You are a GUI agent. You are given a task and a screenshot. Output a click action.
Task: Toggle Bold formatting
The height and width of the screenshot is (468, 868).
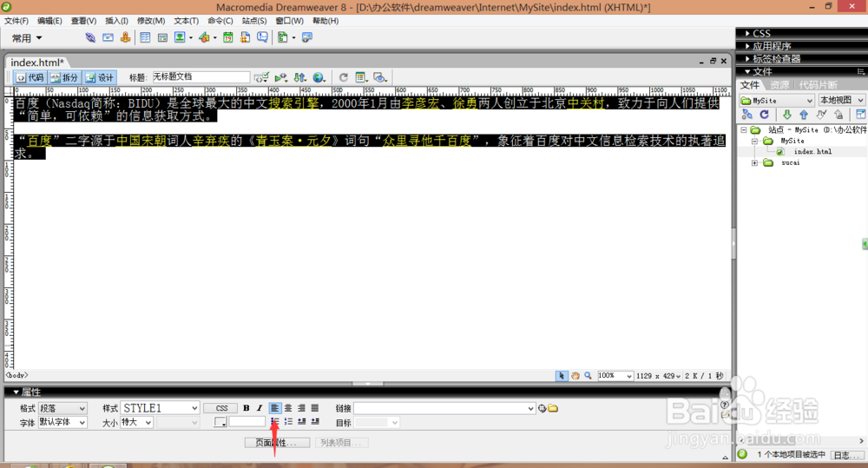(x=247, y=408)
